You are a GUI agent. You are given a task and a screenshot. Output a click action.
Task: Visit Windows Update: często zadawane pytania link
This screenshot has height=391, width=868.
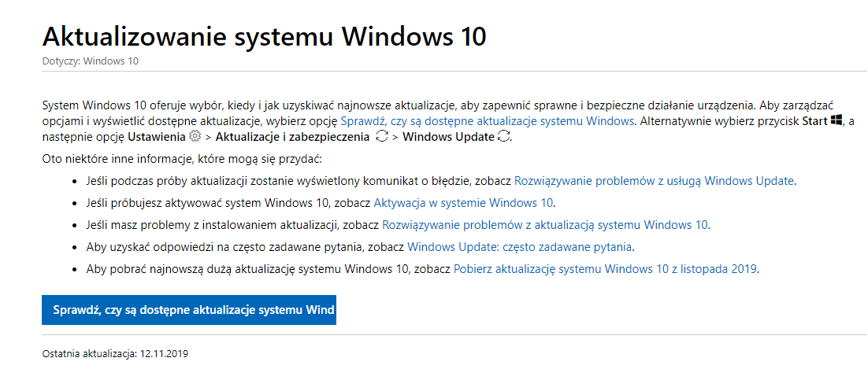(x=519, y=247)
